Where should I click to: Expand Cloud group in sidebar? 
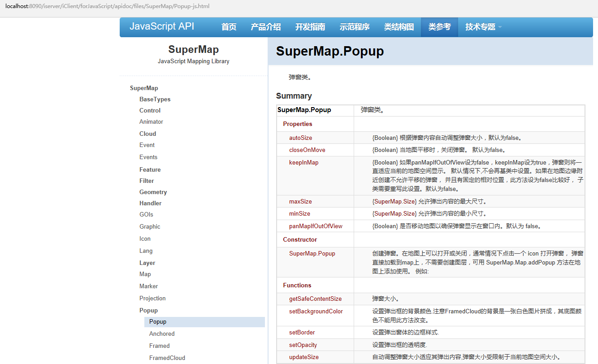[x=147, y=134]
